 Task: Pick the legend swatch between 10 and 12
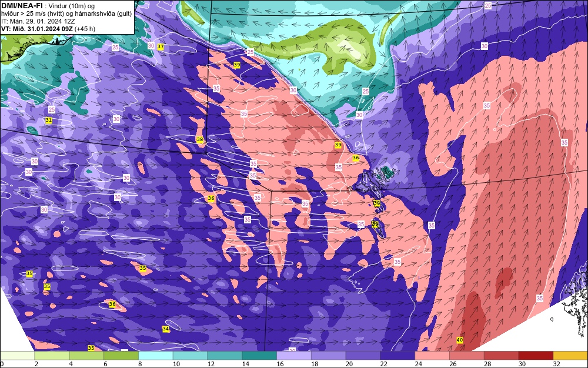[x=190, y=356]
